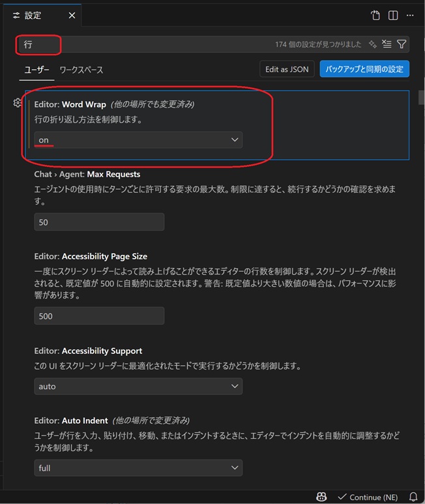Switch to the ワークスペース tab
This screenshot has width=425, height=504.
81,69
